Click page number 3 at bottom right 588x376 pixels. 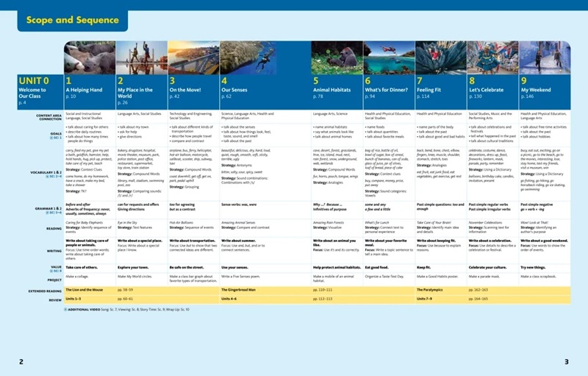point(566,361)
